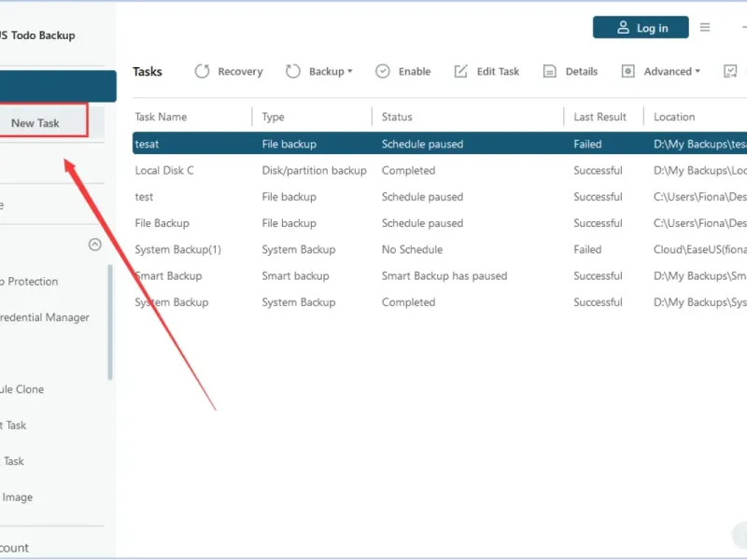Select the 'Smart Backup' task name
The height and width of the screenshot is (560, 747).
[169, 276]
